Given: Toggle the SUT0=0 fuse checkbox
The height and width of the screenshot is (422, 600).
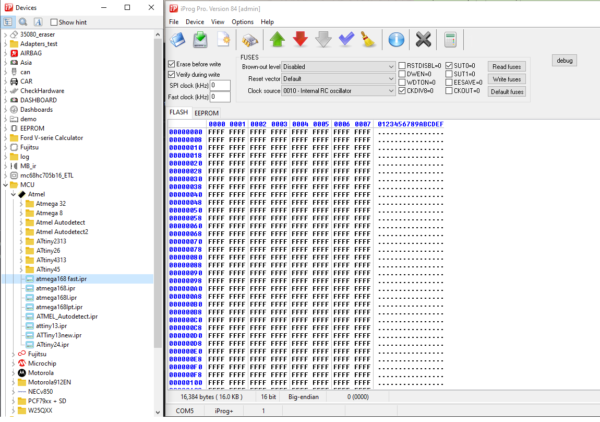Looking at the screenshot, I should [449, 66].
